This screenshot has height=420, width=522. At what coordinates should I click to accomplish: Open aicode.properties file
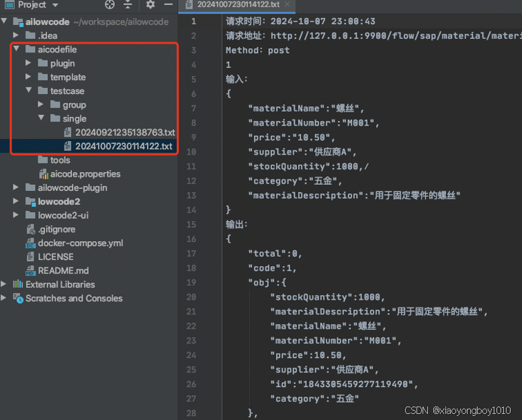tap(85, 174)
